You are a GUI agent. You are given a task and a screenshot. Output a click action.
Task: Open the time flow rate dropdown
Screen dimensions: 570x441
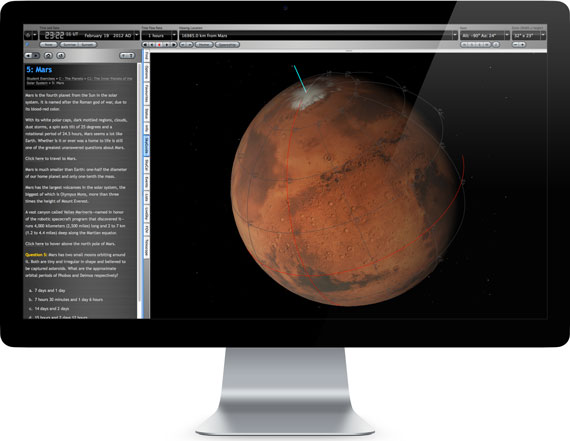pyautogui.click(x=174, y=35)
